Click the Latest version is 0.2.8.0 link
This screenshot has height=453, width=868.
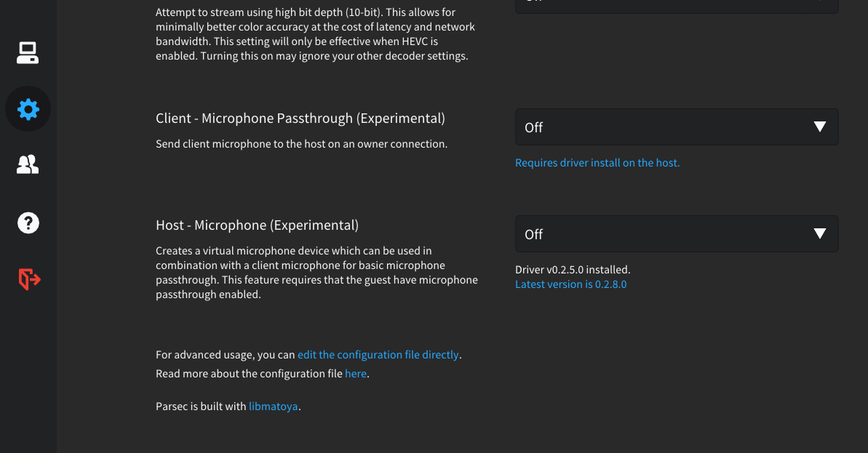click(x=570, y=284)
